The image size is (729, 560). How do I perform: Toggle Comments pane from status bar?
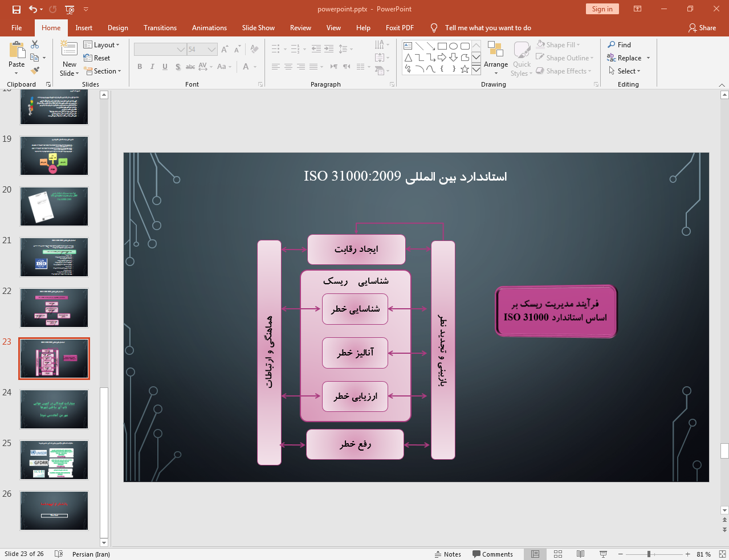pos(492,554)
